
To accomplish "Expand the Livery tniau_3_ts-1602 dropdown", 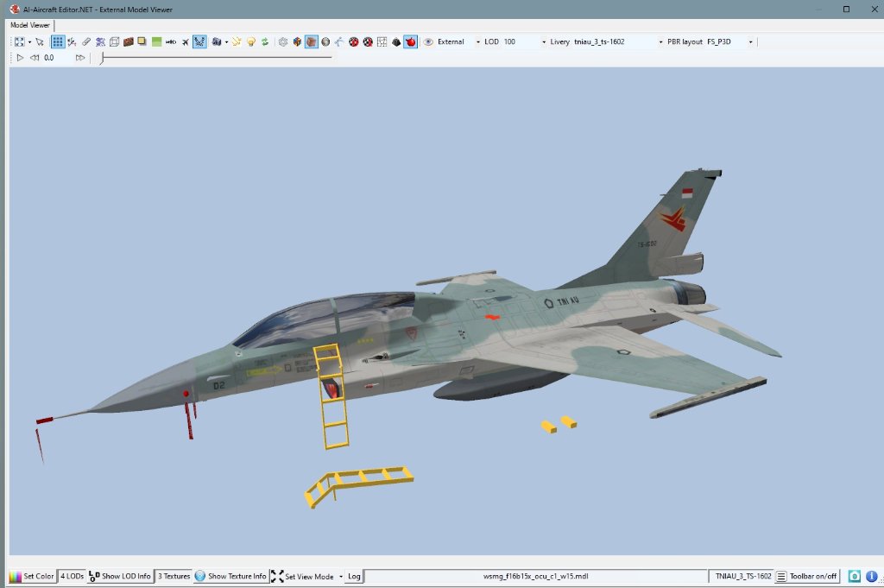I will (661, 41).
